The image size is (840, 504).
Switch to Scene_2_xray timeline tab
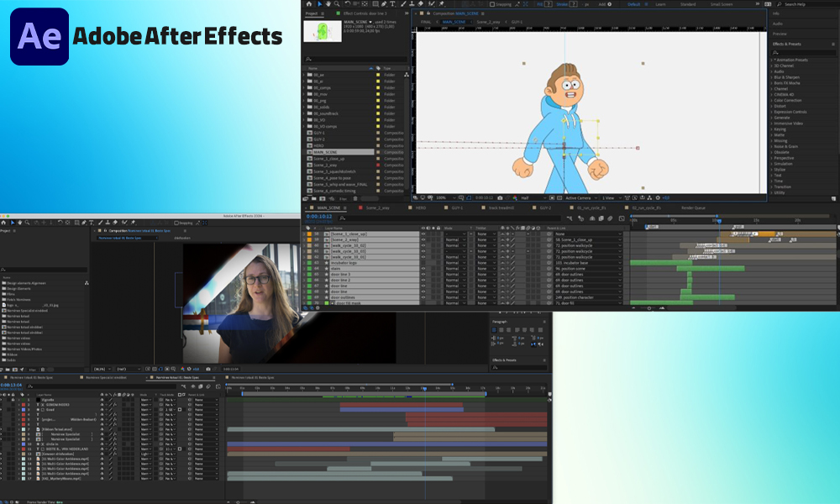377,207
